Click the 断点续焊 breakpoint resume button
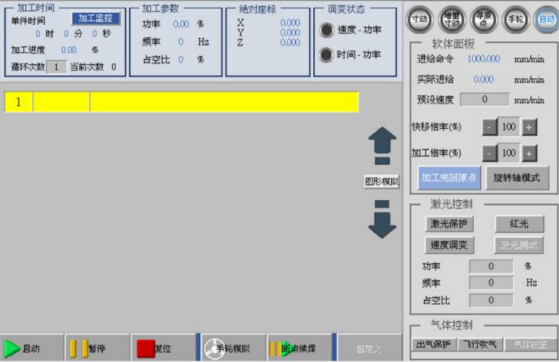Image resolution: width=559 pixels, height=362 pixels. 299,348
